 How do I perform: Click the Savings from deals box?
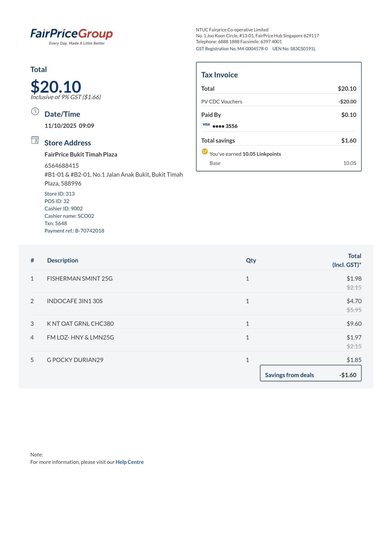[311, 373]
